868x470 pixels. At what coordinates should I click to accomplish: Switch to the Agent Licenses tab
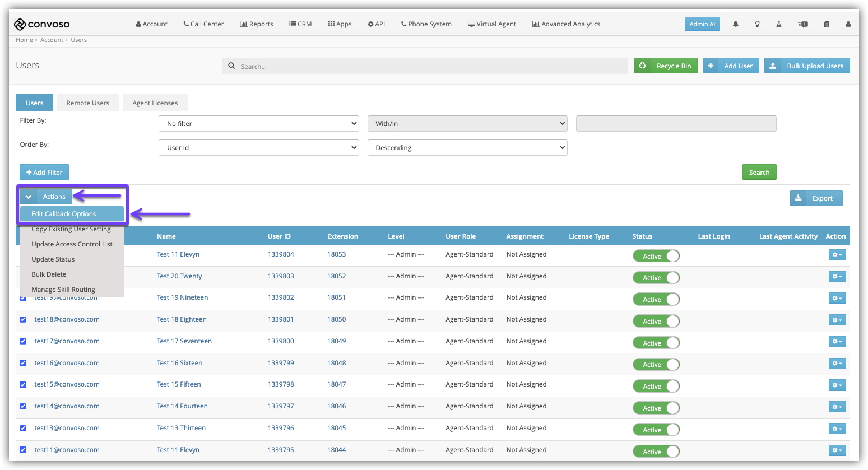(x=155, y=103)
